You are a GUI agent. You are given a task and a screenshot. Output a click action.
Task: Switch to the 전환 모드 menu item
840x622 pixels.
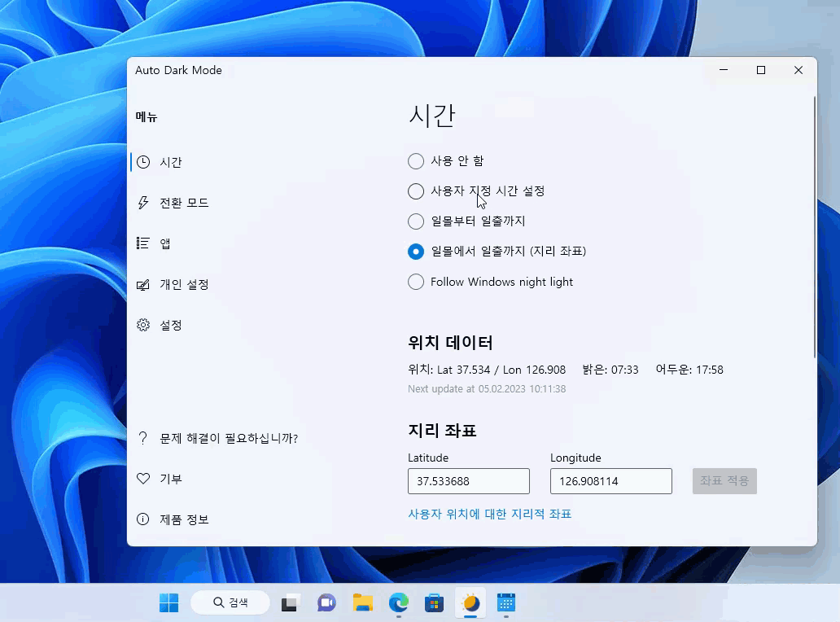coord(184,203)
